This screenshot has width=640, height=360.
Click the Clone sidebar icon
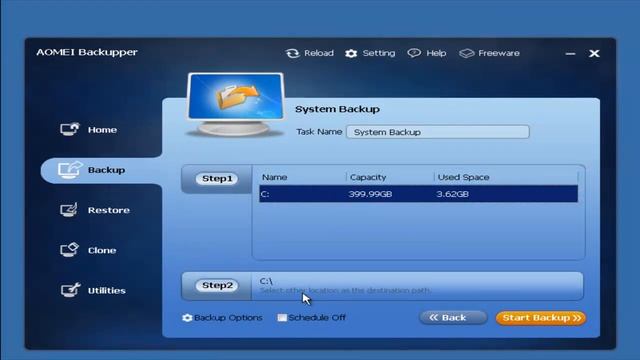coord(69,250)
